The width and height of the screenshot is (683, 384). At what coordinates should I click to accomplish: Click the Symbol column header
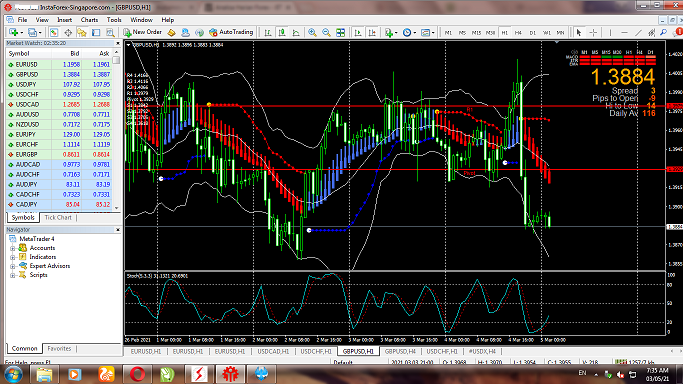(x=29, y=54)
